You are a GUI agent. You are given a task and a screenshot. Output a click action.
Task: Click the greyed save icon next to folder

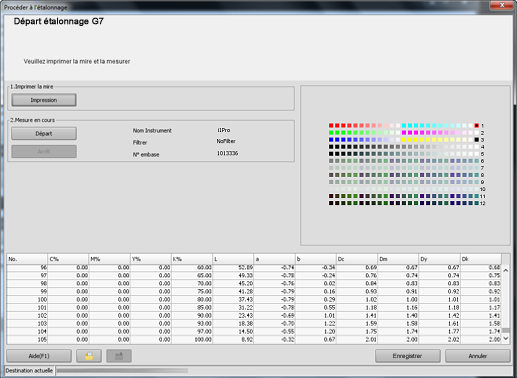pos(119,356)
